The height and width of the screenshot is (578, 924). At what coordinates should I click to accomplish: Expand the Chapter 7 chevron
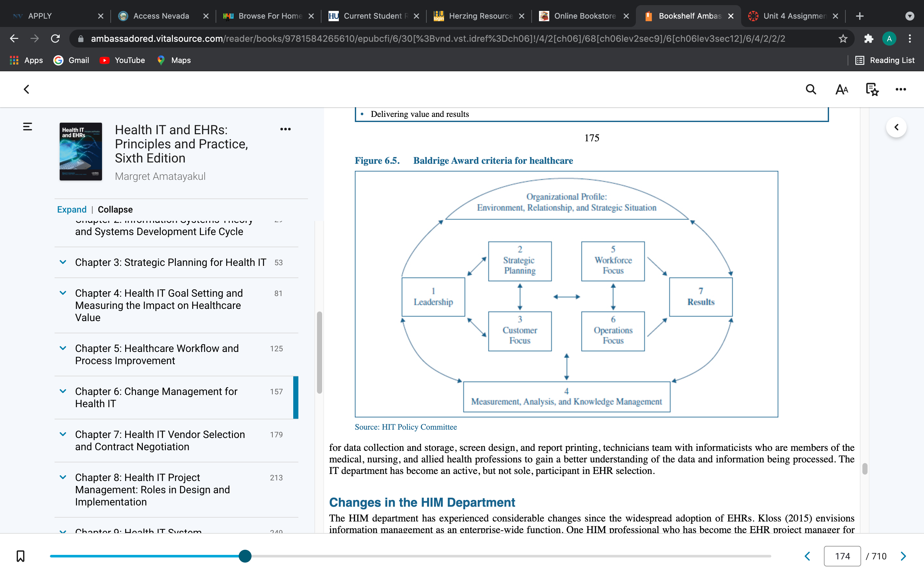tap(63, 434)
